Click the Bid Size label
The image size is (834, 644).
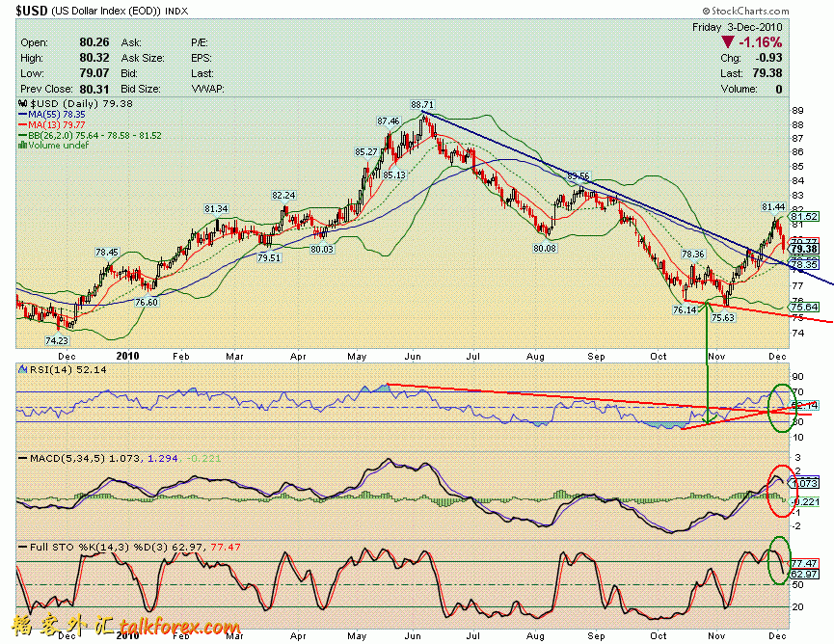tap(141, 89)
